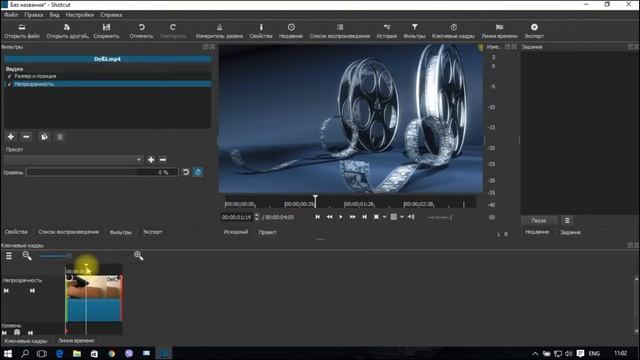Click the rewind playback button
Viewport: 640px width, 360px height.
point(329,217)
